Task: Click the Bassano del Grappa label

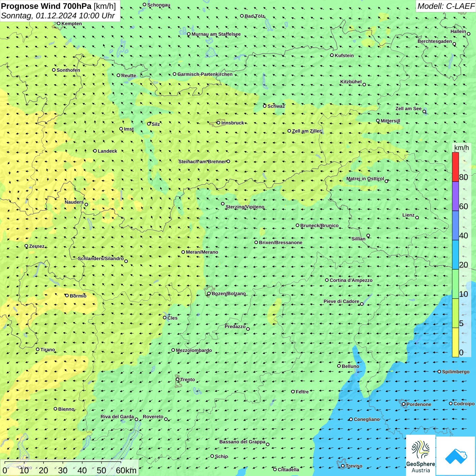Action: point(242,442)
